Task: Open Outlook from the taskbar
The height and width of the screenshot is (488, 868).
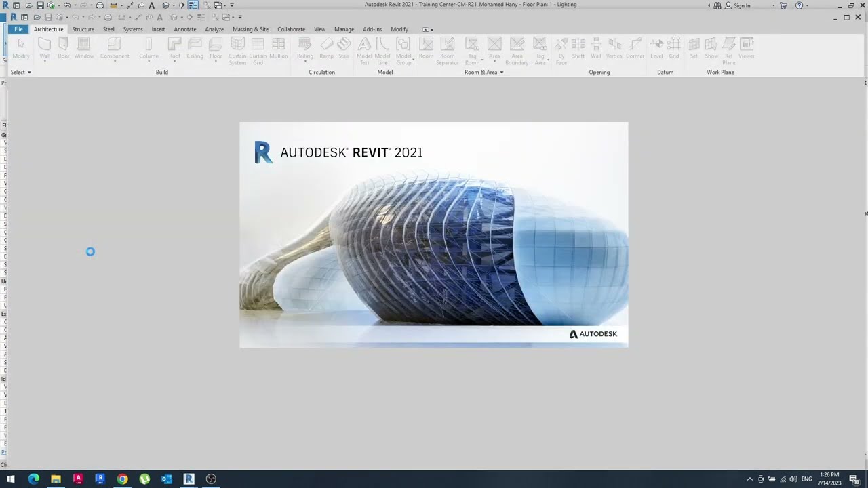Action: tap(167, 479)
